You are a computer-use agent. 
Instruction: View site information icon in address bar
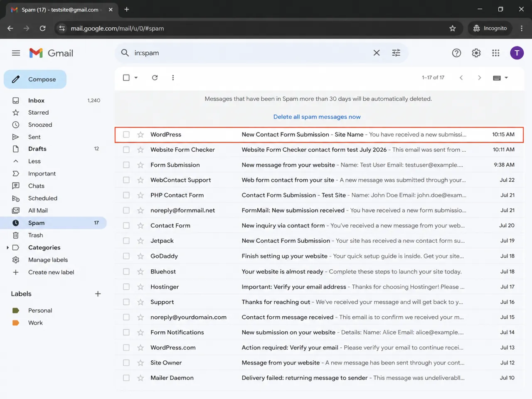click(62, 28)
